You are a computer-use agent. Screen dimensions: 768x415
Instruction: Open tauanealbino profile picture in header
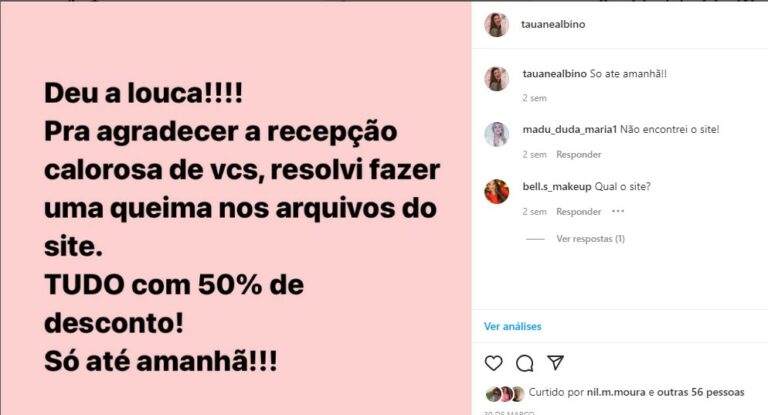coord(497,24)
